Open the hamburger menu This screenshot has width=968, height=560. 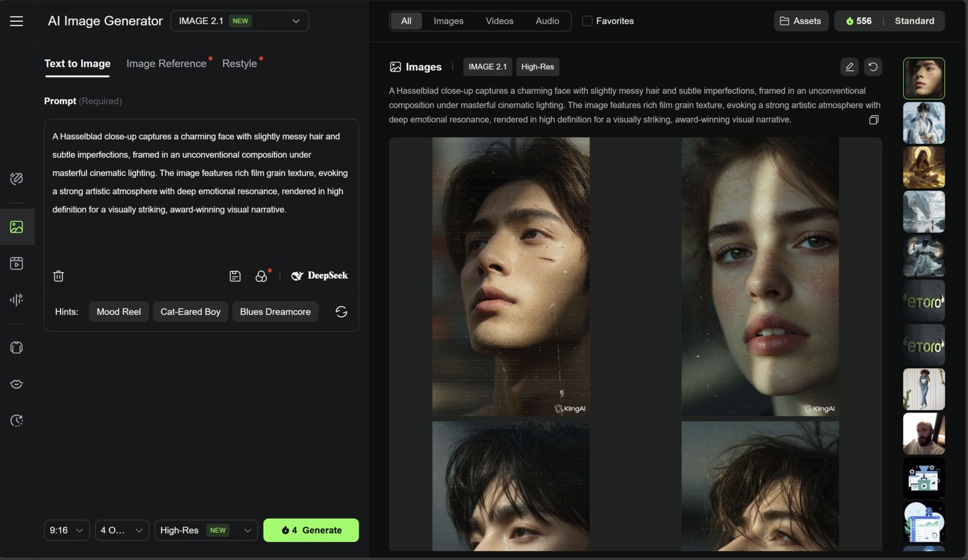pyautogui.click(x=16, y=21)
